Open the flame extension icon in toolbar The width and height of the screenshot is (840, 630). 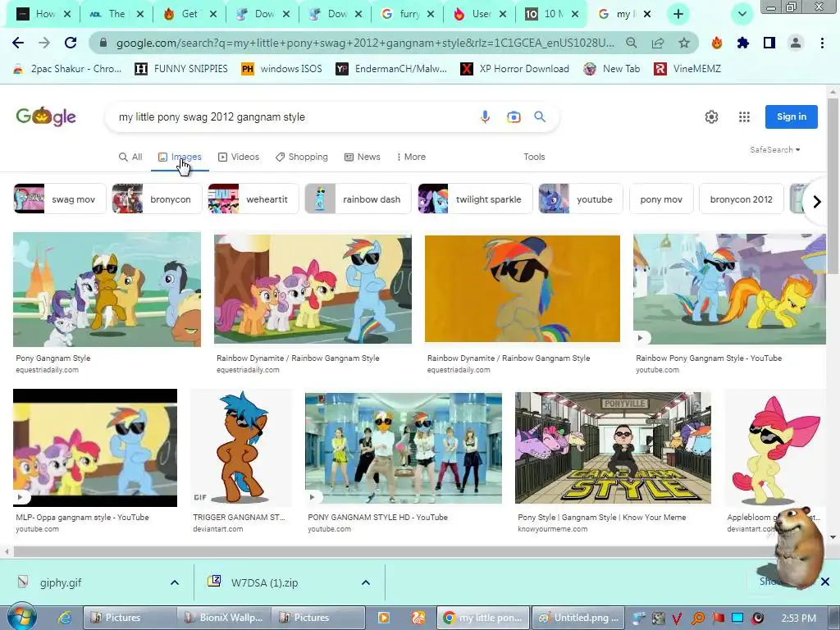[717, 43]
